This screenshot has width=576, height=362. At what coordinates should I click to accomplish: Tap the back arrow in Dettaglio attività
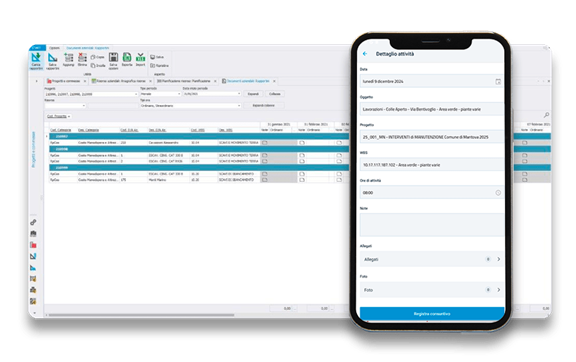365,54
